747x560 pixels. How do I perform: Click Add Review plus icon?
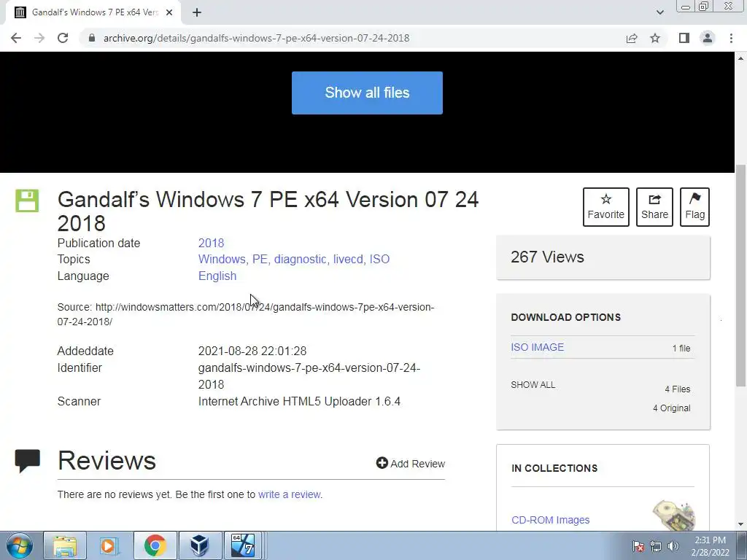(x=382, y=463)
